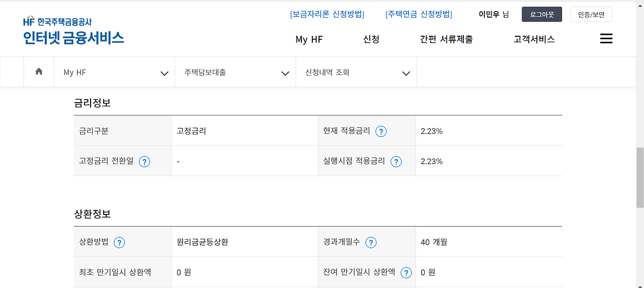Open the 고객서비스 menu
The height and width of the screenshot is (288, 644).
[534, 39]
